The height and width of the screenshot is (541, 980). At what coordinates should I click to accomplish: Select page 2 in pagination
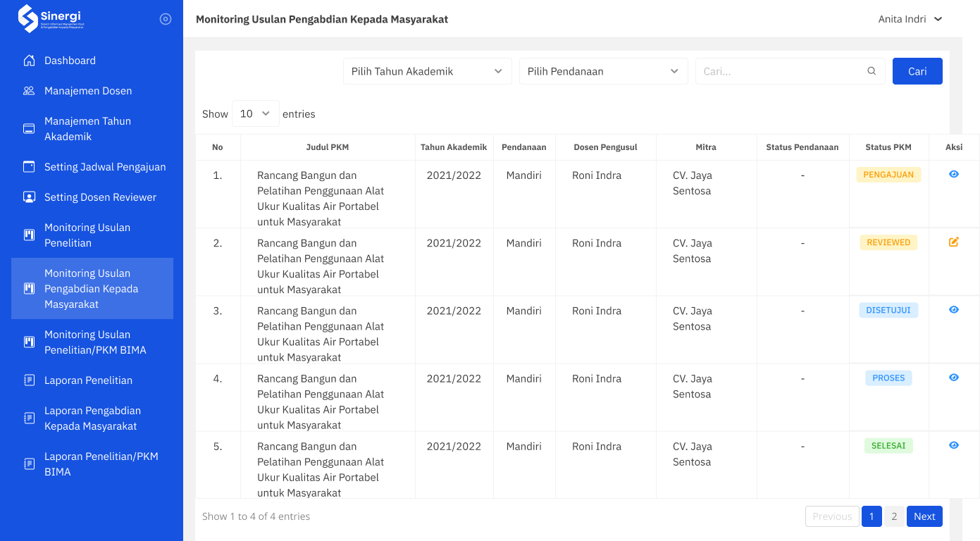tap(894, 516)
